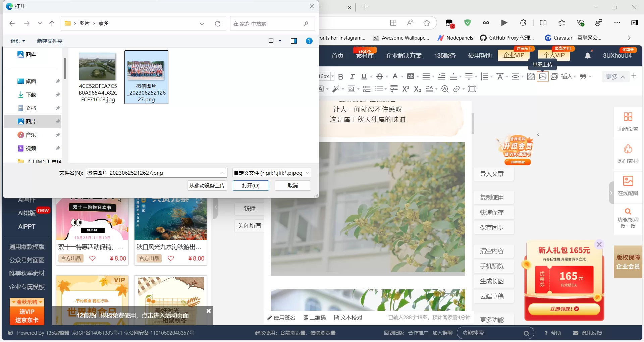Open the 企业解决方案 nav menu item
644x342 pixels.
coord(404,55)
